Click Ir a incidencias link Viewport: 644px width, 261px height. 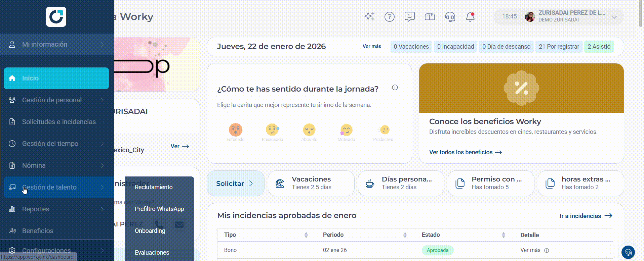tap(586, 216)
